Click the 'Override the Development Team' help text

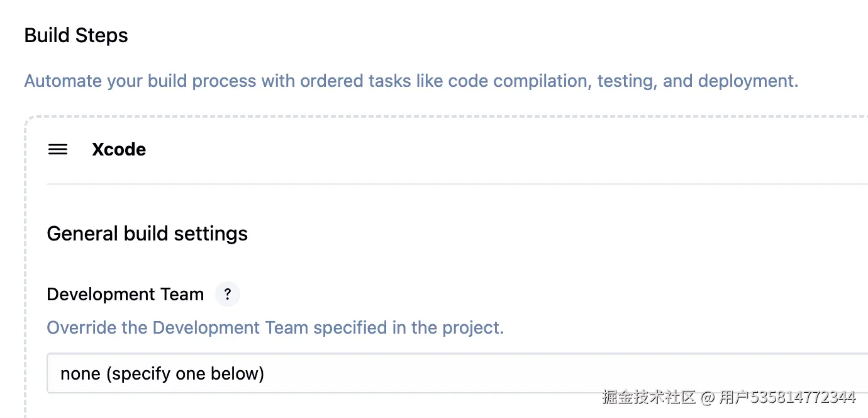[x=275, y=328]
